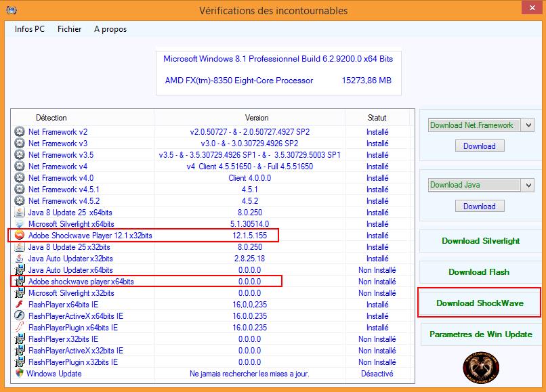Click Windows Update row label
The height and width of the screenshot is (392, 546).
coord(54,374)
